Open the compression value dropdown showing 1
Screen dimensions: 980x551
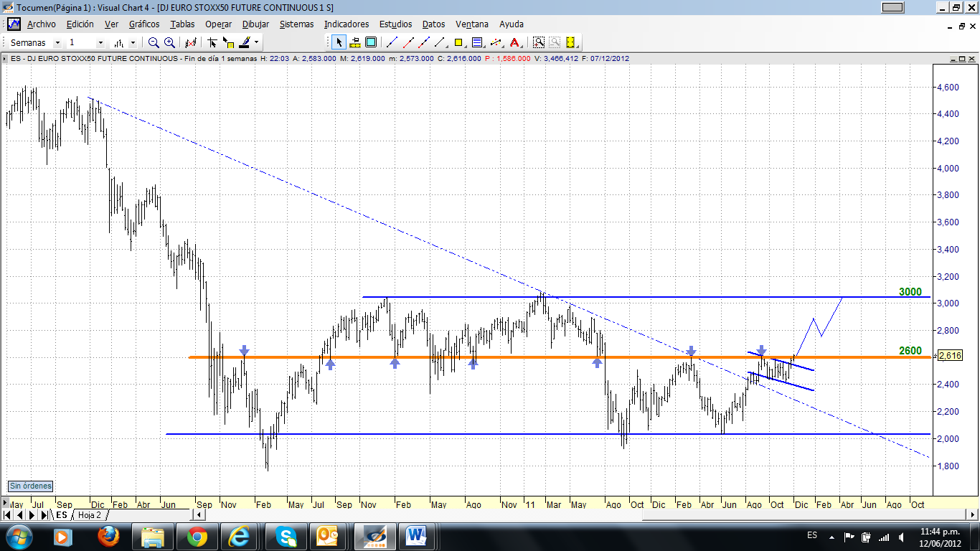pyautogui.click(x=100, y=43)
